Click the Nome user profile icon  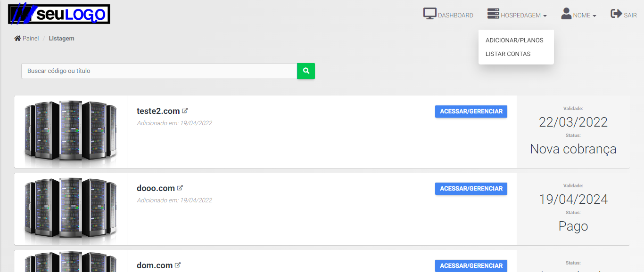tap(566, 14)
